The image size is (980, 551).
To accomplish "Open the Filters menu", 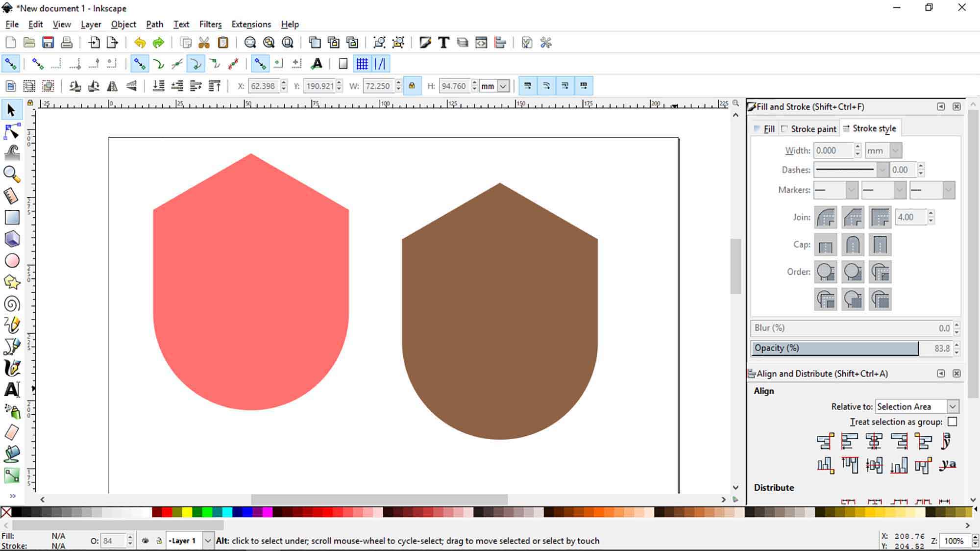I will [x=210, y=24].
